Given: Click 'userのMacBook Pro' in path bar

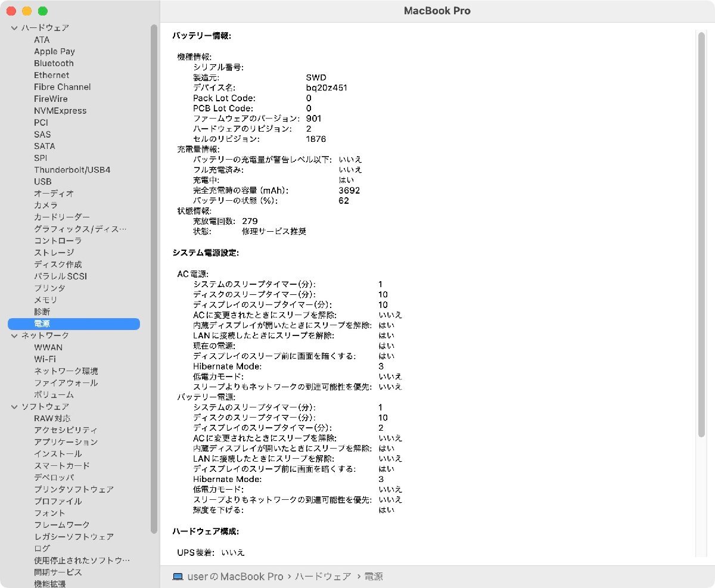Looking at the screenshot, I should click(x=235, y=577).
